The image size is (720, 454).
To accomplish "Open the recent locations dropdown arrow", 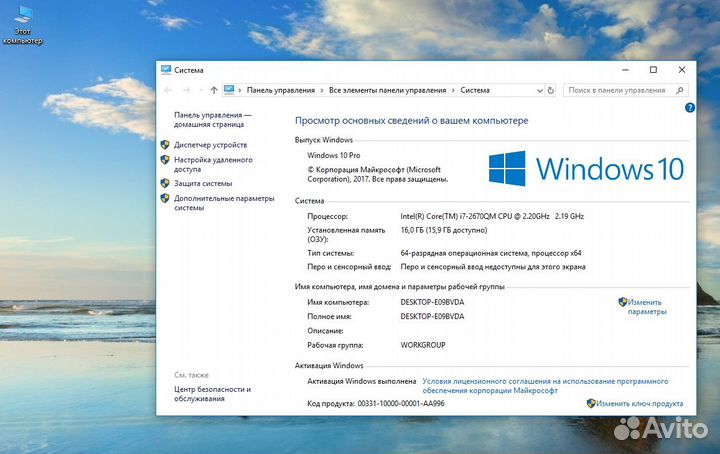I will pyautogui.click(x=201, y=90).
